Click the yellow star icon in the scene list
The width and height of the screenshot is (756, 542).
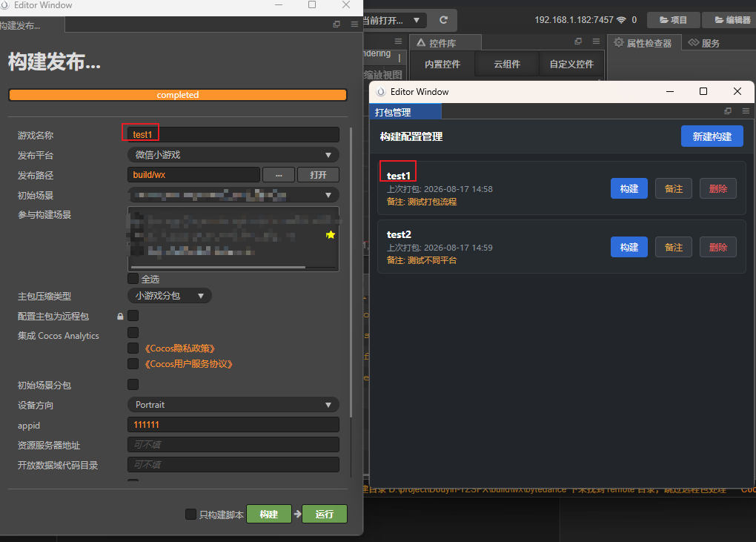click(331, 235)
